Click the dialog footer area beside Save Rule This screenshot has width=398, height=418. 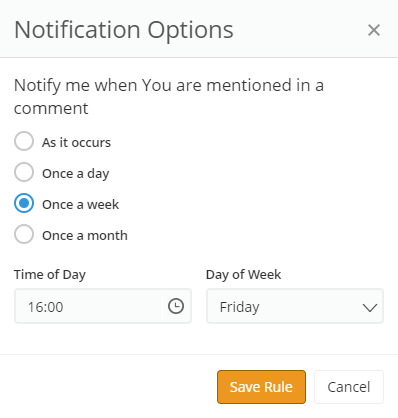pos(108,387)
